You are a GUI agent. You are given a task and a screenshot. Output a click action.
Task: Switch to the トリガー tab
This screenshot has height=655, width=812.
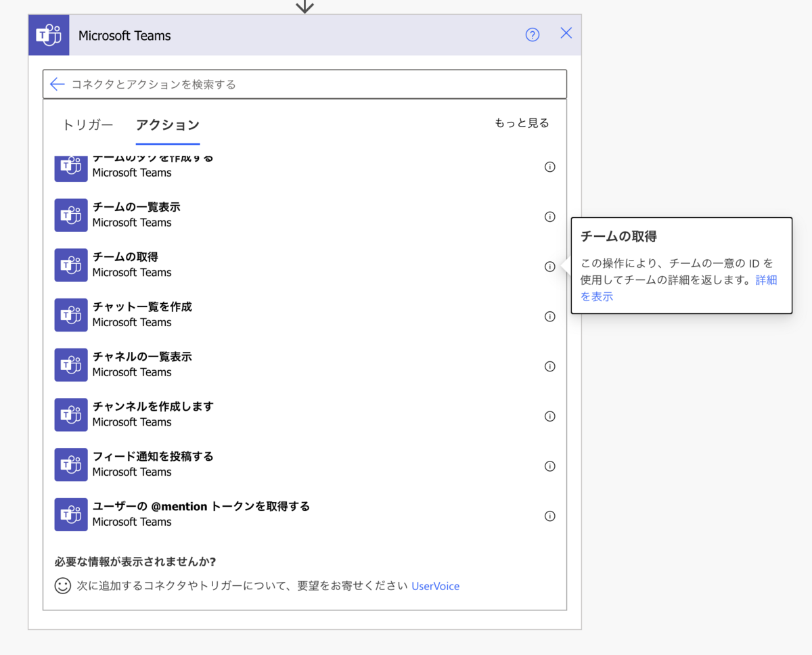tap(88, 125)
